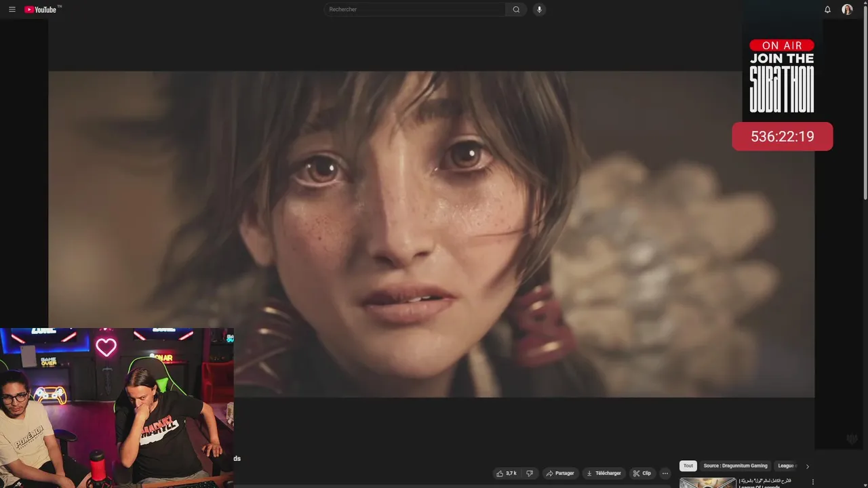Share the video using Partager
This screenshot has width=868, height=488.
[x=560, y=473]
